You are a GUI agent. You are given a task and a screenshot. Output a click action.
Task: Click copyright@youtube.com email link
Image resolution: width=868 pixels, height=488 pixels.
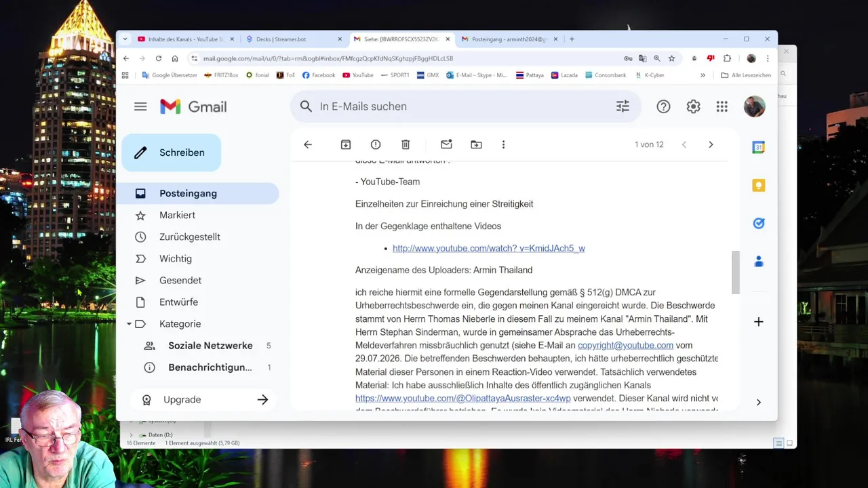click(x=625, y=345)
